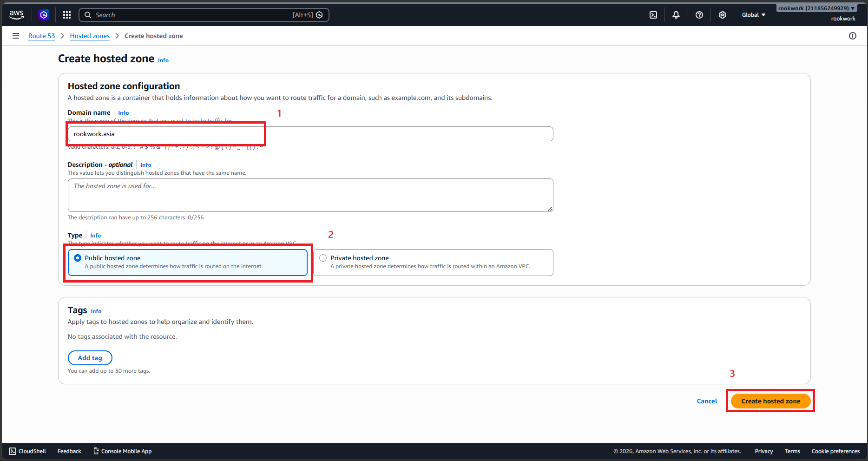Click Create hosted zone button
This screenshot has width=868, height=461.
pos(771,401)
